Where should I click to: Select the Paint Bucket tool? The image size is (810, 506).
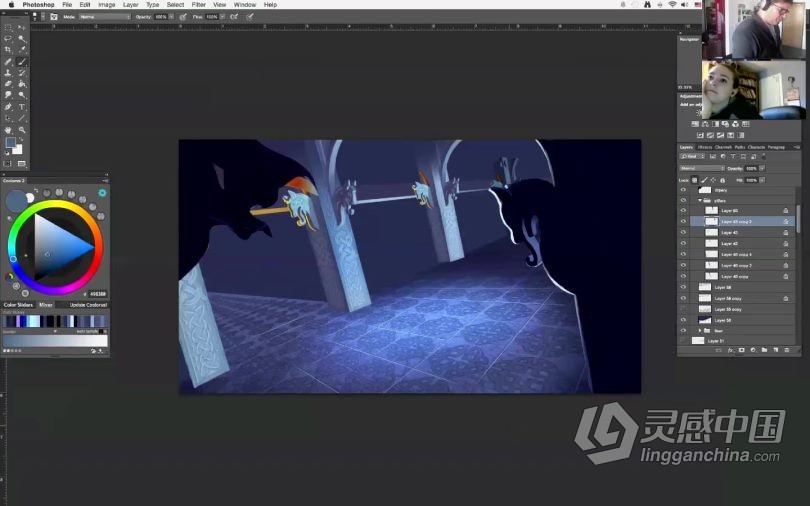[x=22, y=84]
